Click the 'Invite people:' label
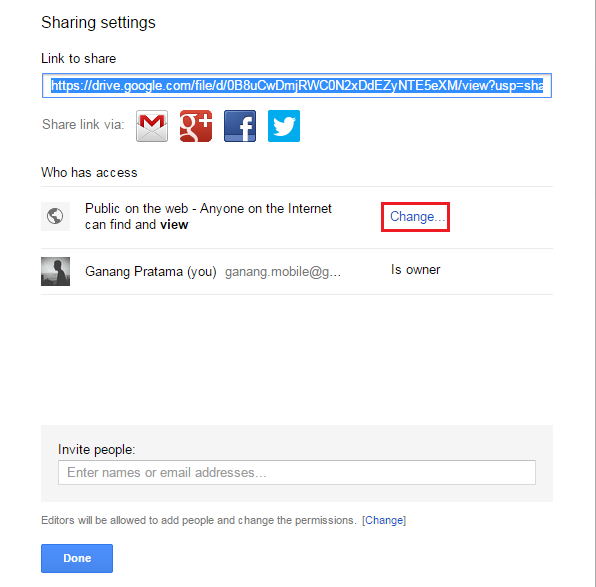Screen dimensions: 596x587 (97, 449)
